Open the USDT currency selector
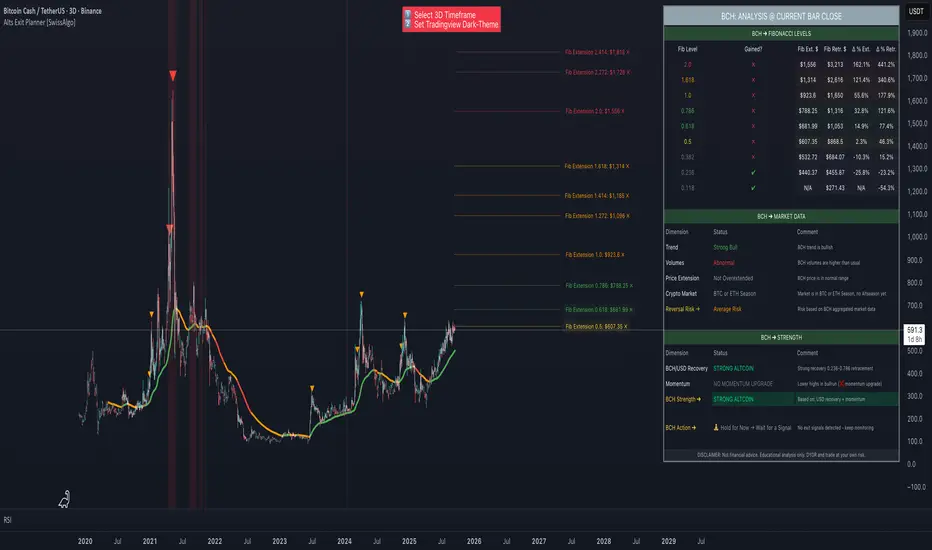This screenshot has height=550, width=932. [x=916, y=11]
